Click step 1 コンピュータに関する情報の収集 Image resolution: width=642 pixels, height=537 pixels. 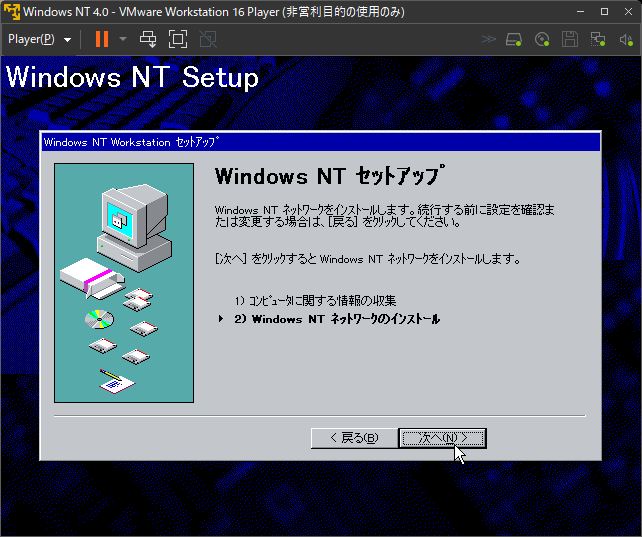tap(316, 301)
